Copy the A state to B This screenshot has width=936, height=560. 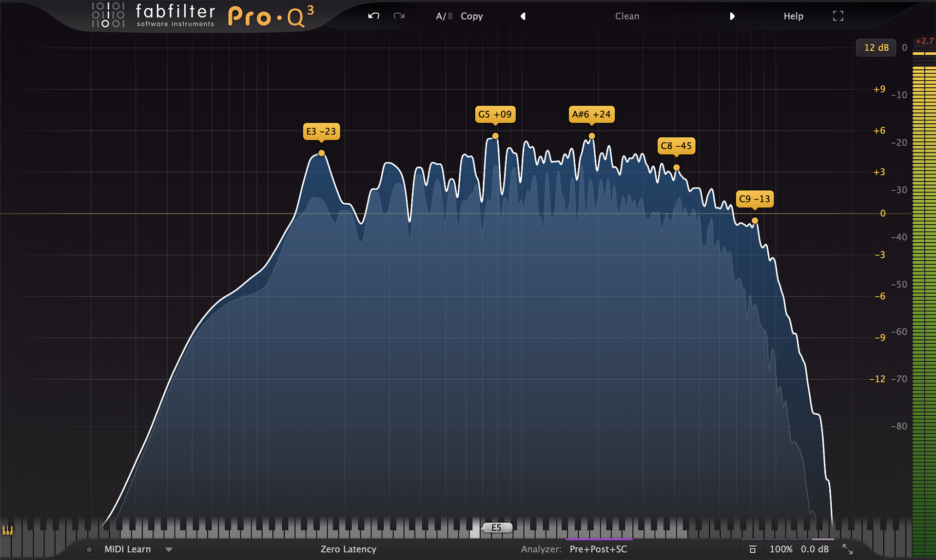471,16
